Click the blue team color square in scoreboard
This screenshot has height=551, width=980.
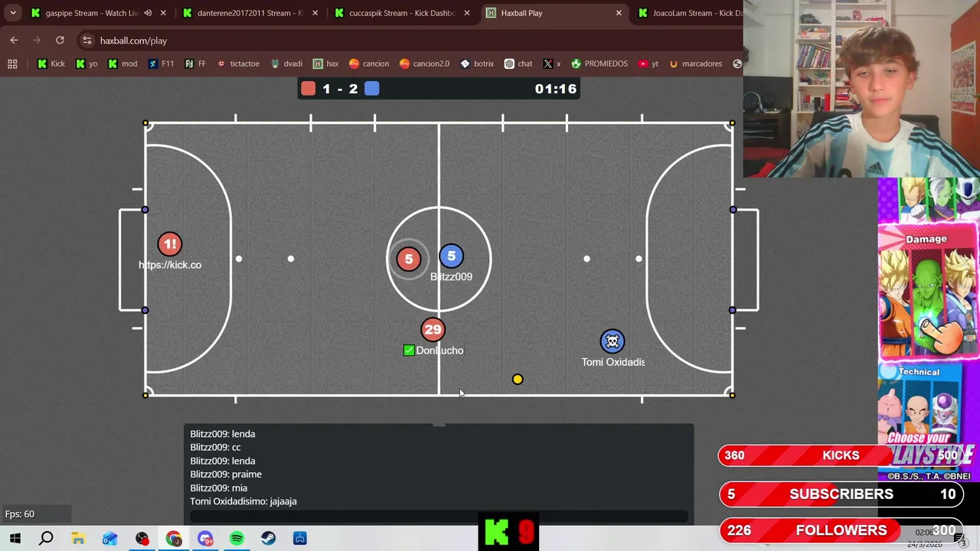(371, 89)
